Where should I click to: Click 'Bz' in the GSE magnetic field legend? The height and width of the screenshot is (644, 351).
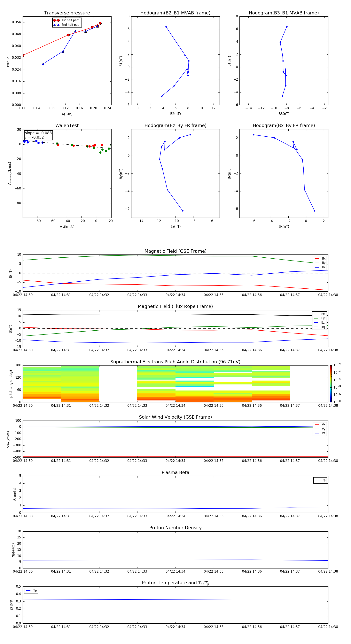click(x=320, y=268)
